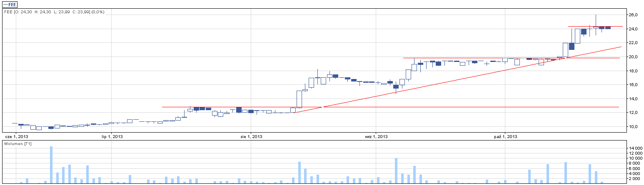This screenshot has height=185, width=644.
Task: Click the tallest volume bar reaching 14 000
Action: tap(51, 165)
